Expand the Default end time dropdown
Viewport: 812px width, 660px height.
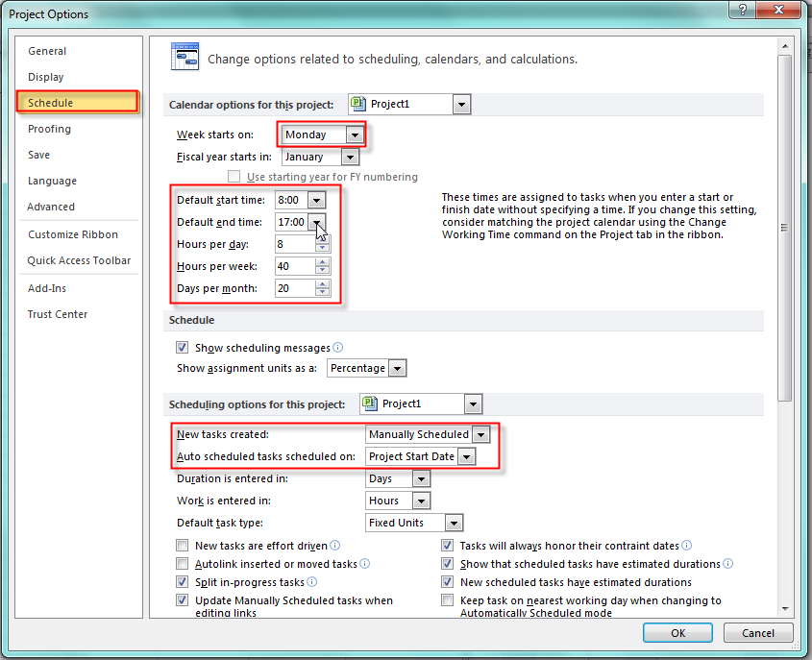tap(316, 222)
